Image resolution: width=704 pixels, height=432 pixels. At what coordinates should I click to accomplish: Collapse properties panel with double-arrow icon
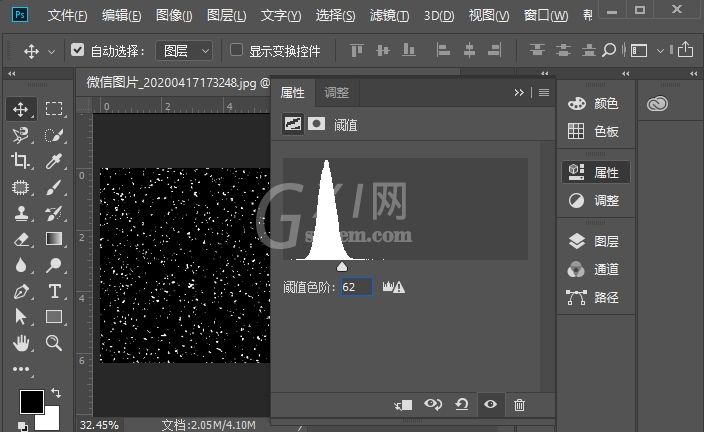click(519, 93)
